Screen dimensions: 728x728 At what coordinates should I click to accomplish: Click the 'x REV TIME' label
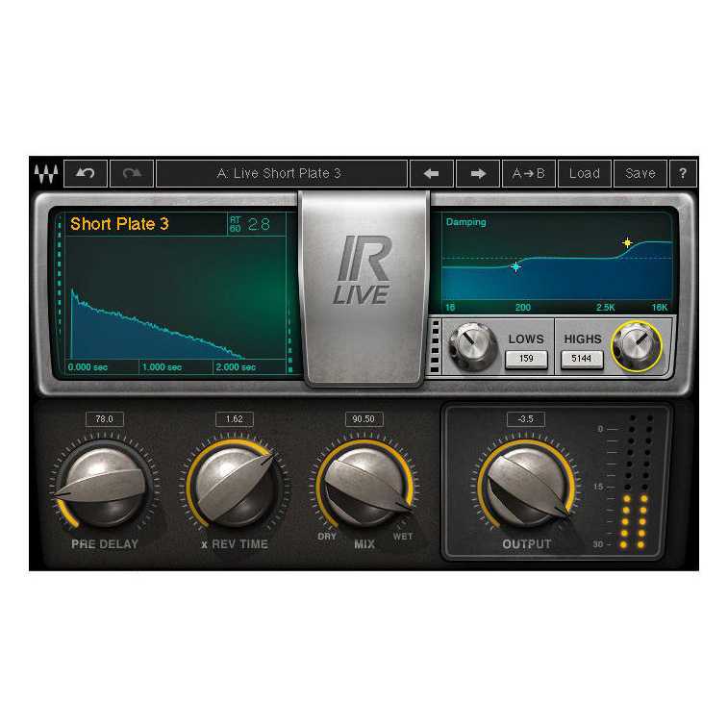click(x=235, y=544)
